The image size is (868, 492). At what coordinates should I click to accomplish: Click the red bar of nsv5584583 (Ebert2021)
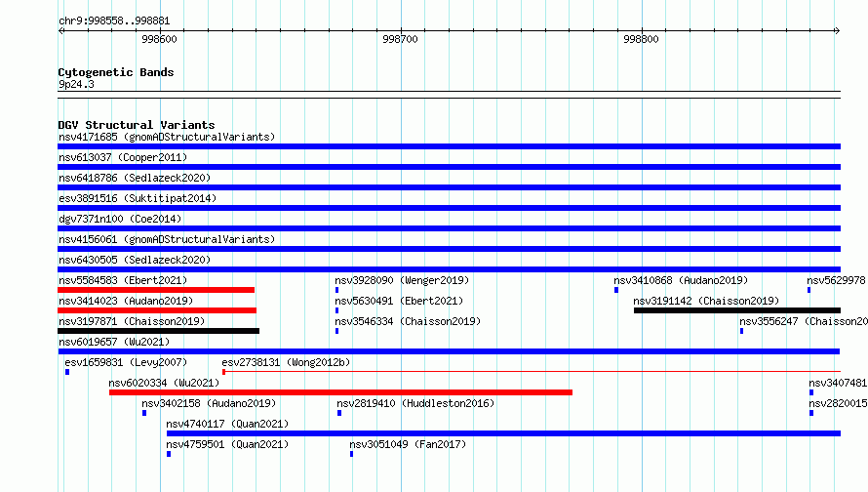[x=156, y=290]
